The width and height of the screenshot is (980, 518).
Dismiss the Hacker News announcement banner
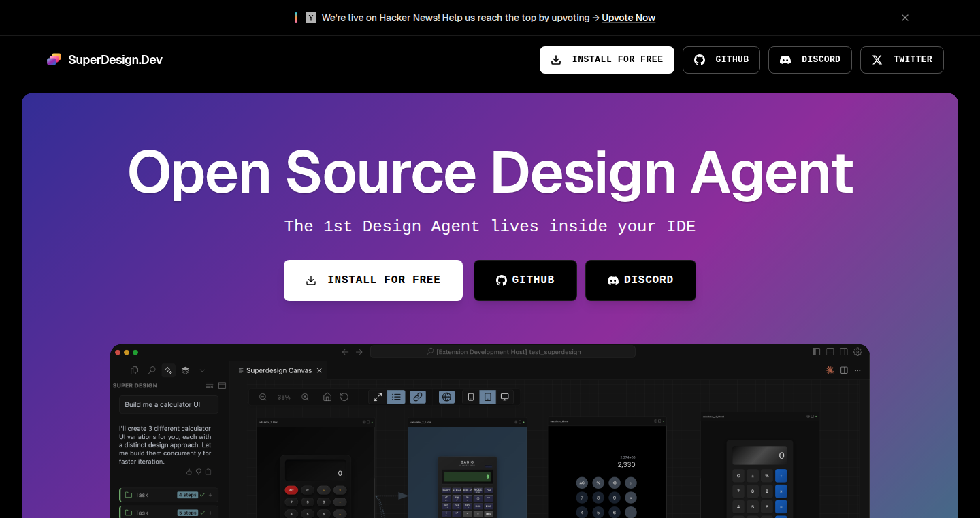coord(905,18)
